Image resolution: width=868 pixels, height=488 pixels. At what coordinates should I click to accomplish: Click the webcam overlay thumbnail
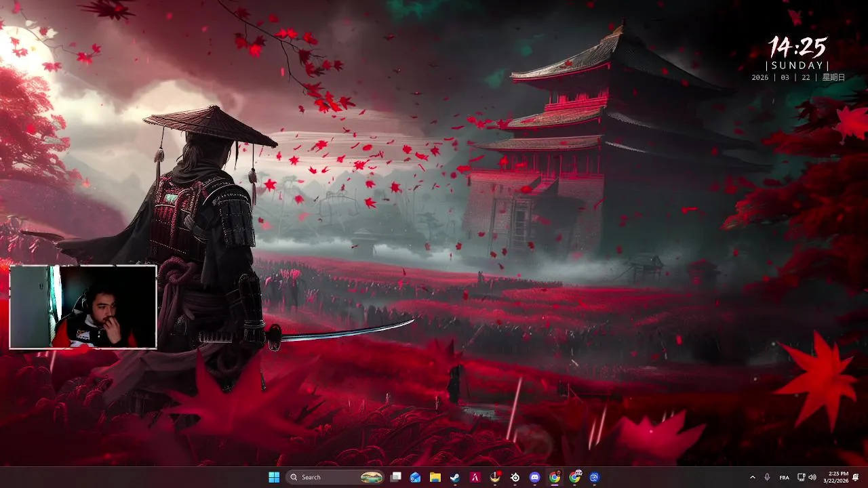coord(83,306)
